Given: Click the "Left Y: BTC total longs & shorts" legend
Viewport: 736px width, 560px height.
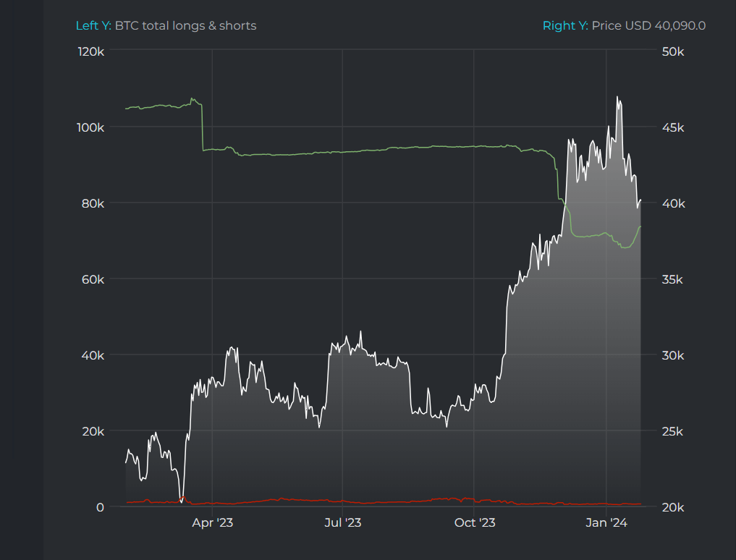Looking at the screenshot, I should (166, 25).
